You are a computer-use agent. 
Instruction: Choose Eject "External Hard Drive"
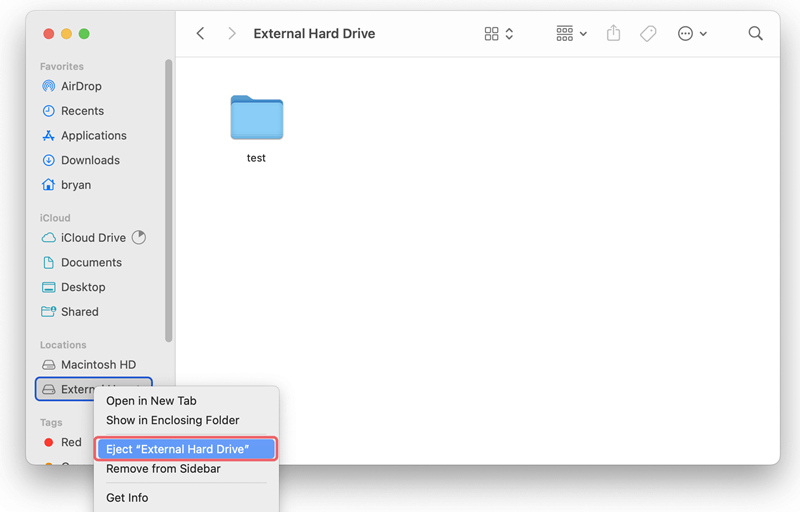[x=186, y=449]
